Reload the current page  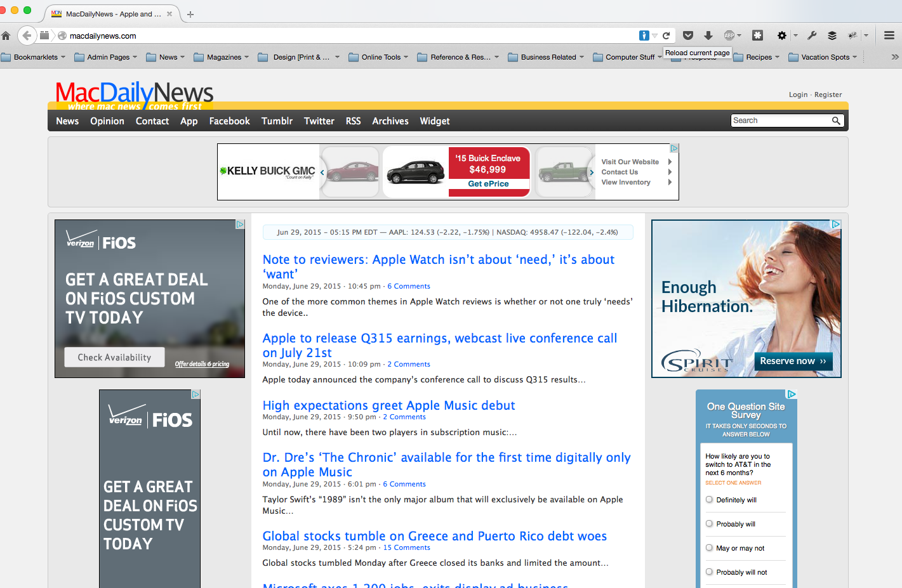667,36
